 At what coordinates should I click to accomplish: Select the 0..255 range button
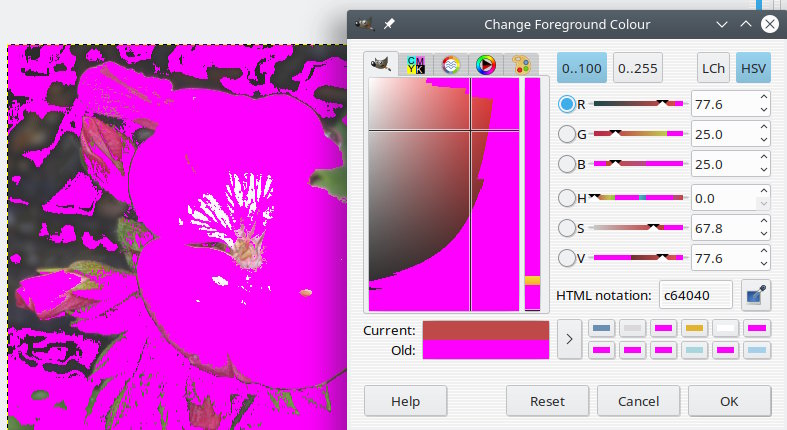tap(637, 68)
